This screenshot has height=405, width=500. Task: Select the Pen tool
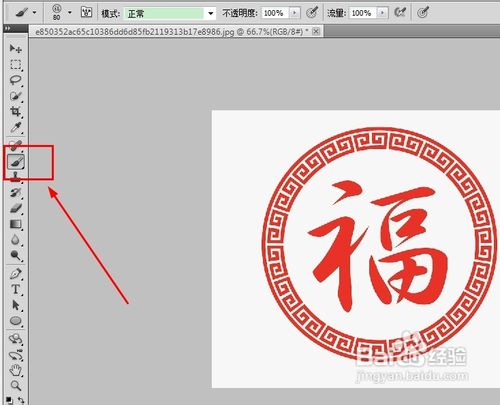click(15, 274)
